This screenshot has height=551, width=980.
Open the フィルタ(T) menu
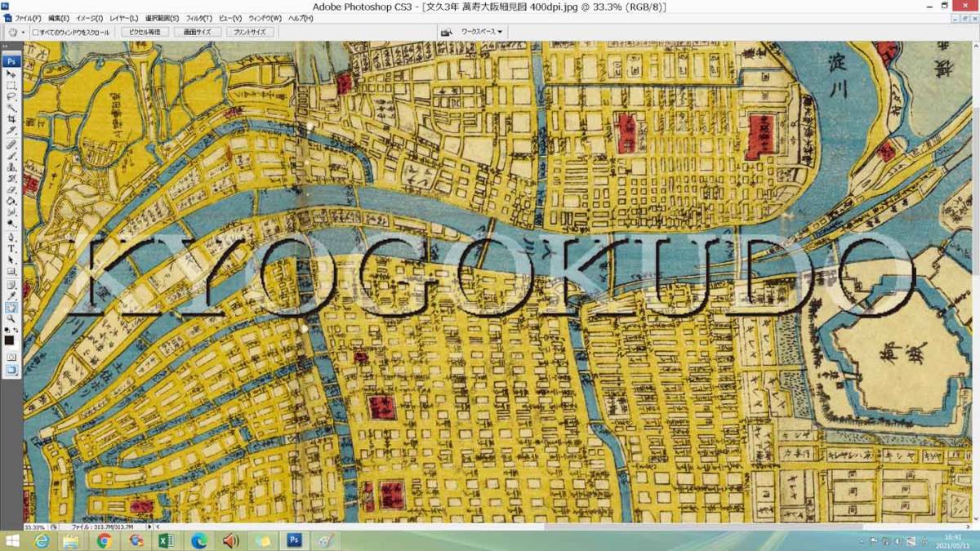(x=199, y=18)
